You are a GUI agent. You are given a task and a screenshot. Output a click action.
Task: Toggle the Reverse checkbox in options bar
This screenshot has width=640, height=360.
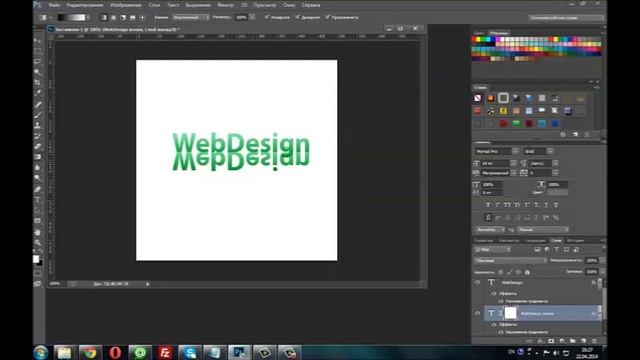pyautogui.click(x=267, y=17)
